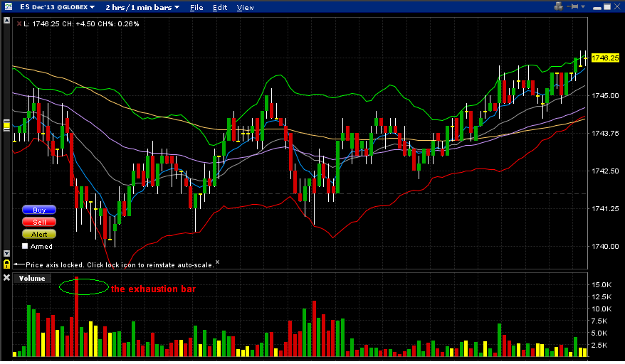Open the ES Dec'13 @GLOBEX contract dropdown
Image resolution: width=625 pixels, height=364 pixels.
58,7
